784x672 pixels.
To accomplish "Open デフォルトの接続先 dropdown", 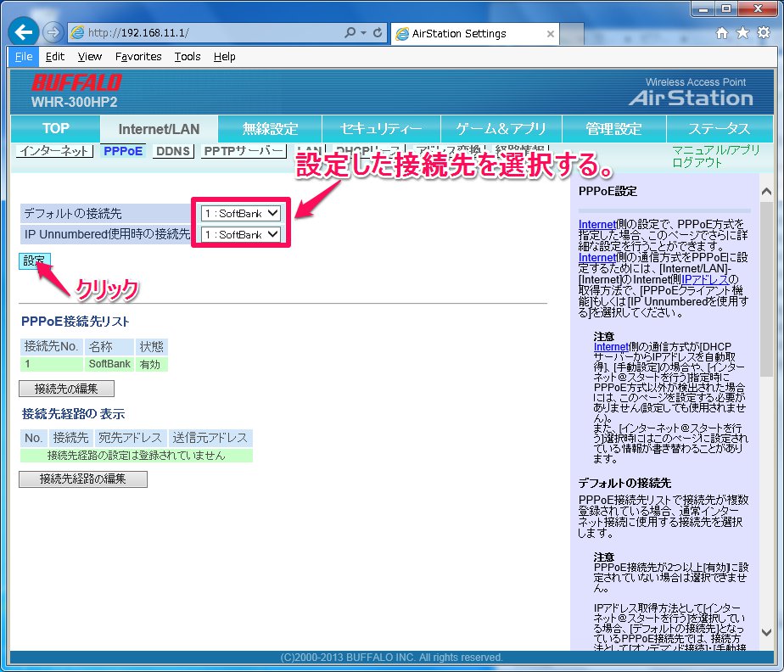I will tap(240, 214).
